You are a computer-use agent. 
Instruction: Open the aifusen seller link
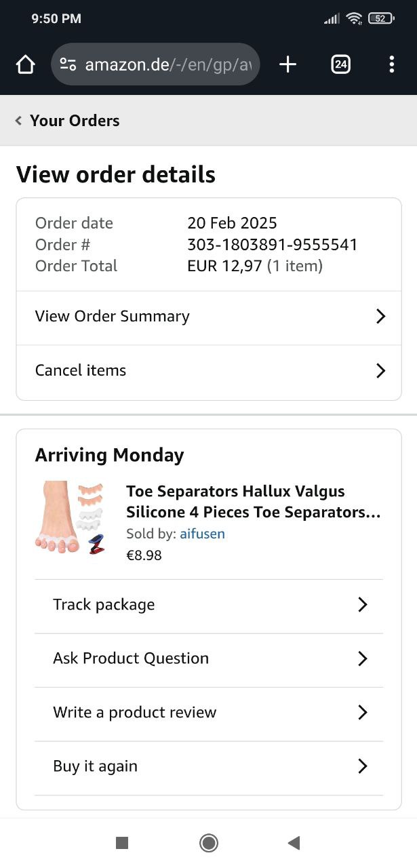[x=202, y=534]
